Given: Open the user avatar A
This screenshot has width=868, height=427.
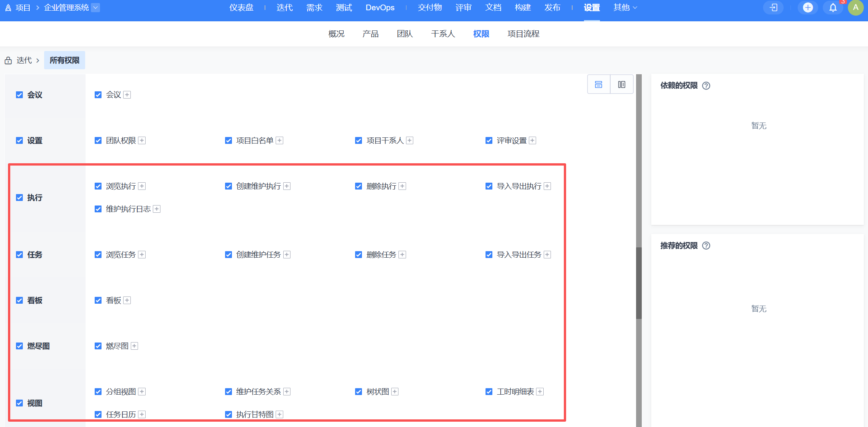Looking at the screenshot, I should pyautogui.click(x=855, y=8).
